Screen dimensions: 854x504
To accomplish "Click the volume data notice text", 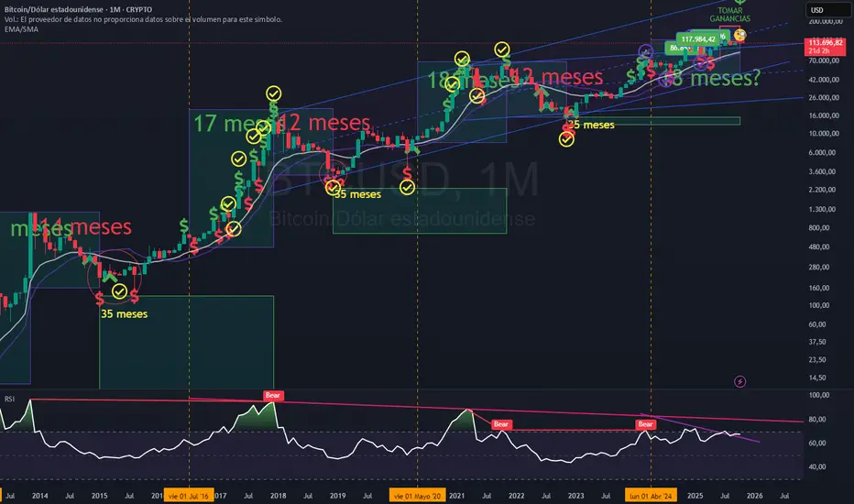I will 143,19.
